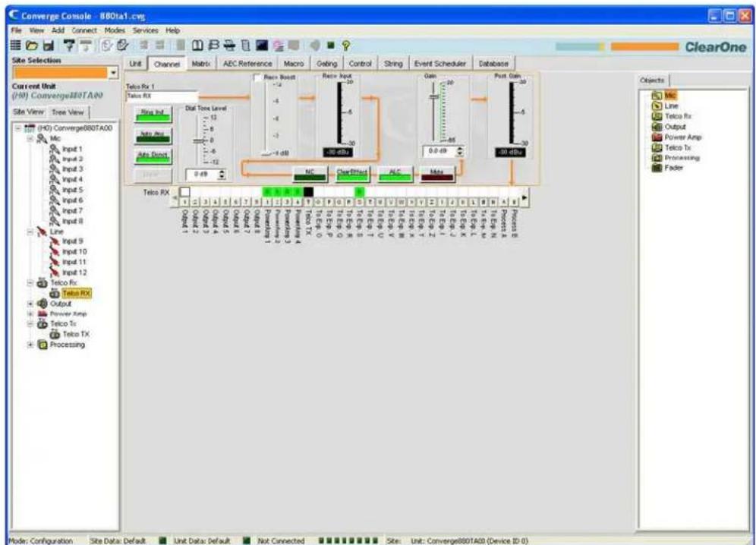
Task: Click the green square toolbar icon
Action: [x=331, y=46]
